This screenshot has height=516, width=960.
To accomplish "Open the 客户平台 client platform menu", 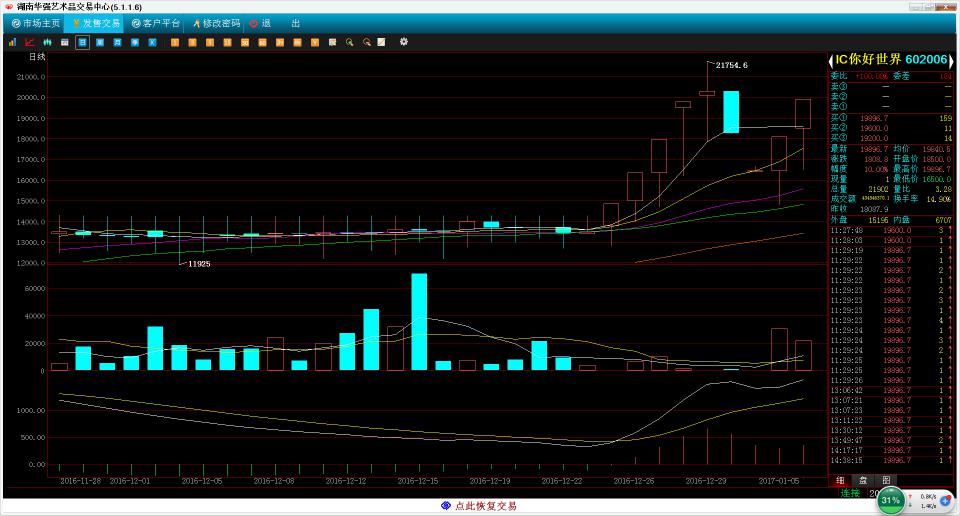I will (156, 23).
